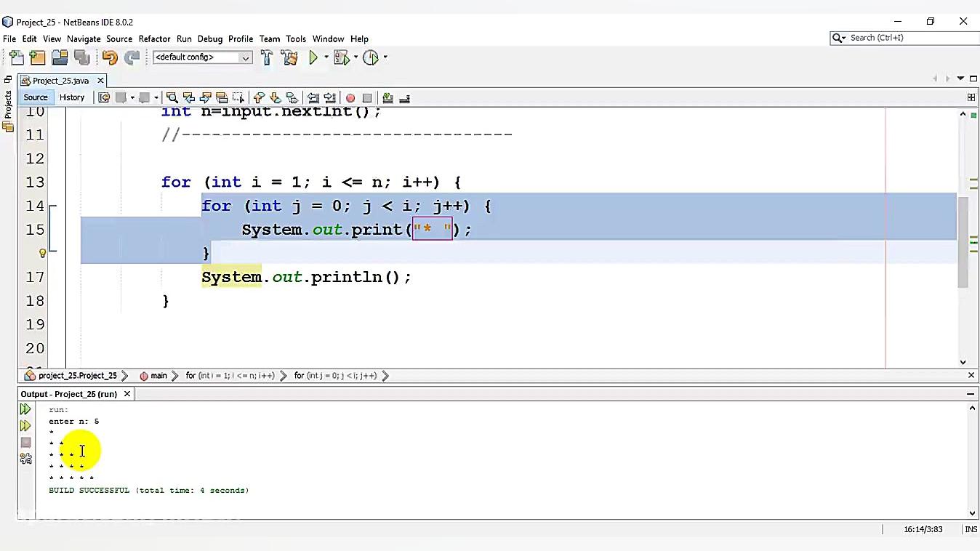Expand the Debug Project dropdown arrow
Viewport: 980px width, 551px height.
(356, 57)
